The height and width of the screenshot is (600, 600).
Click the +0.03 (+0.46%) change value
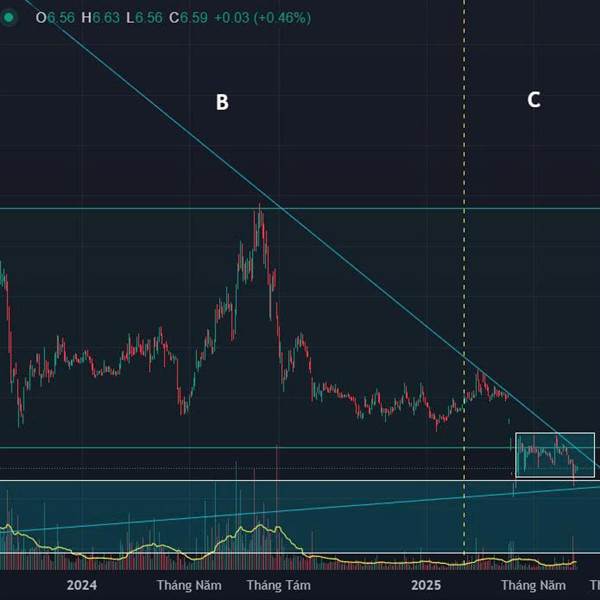[262, 18]
